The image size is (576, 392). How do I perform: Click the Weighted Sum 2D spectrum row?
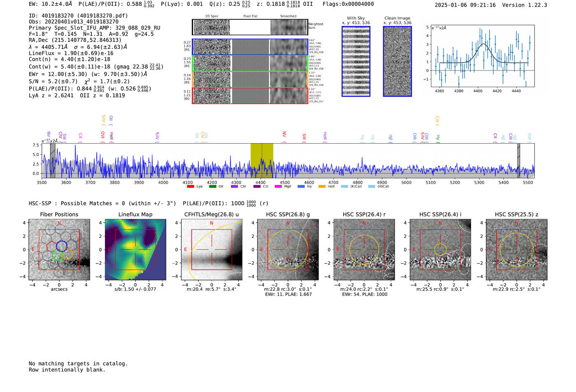(250, 27)
